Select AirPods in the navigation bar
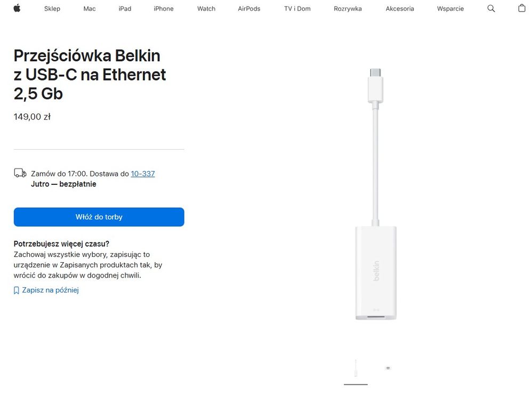The width and height of the screenshot is (532, 398). point(249,9)
